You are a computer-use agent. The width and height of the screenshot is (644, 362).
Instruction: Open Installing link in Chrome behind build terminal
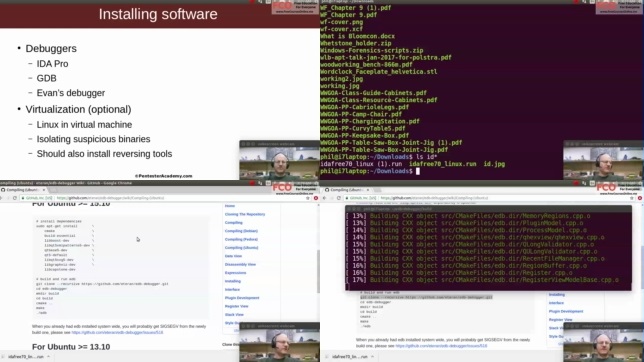pyautogui.click(x=557, y=295)
